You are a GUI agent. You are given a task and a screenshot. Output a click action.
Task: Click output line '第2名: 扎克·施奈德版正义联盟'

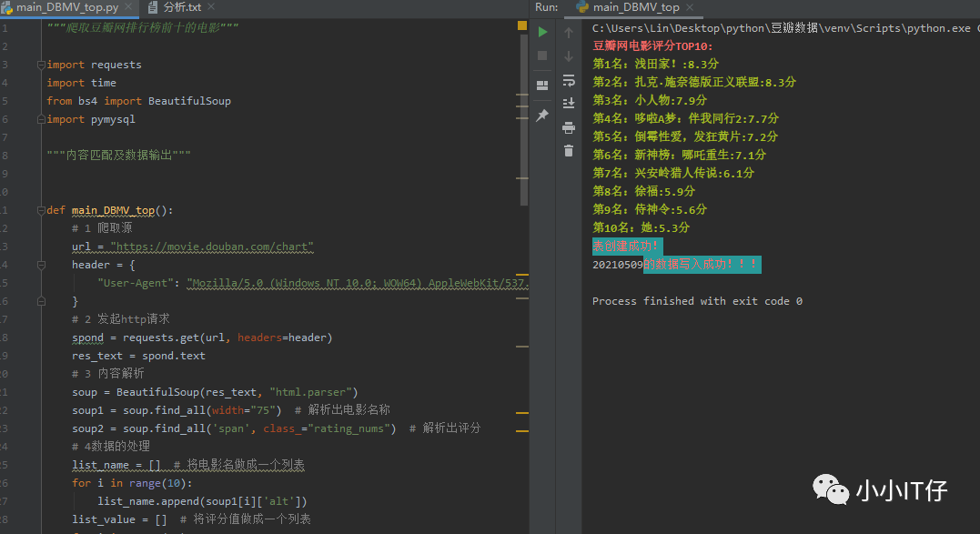(x=693, y=83)
